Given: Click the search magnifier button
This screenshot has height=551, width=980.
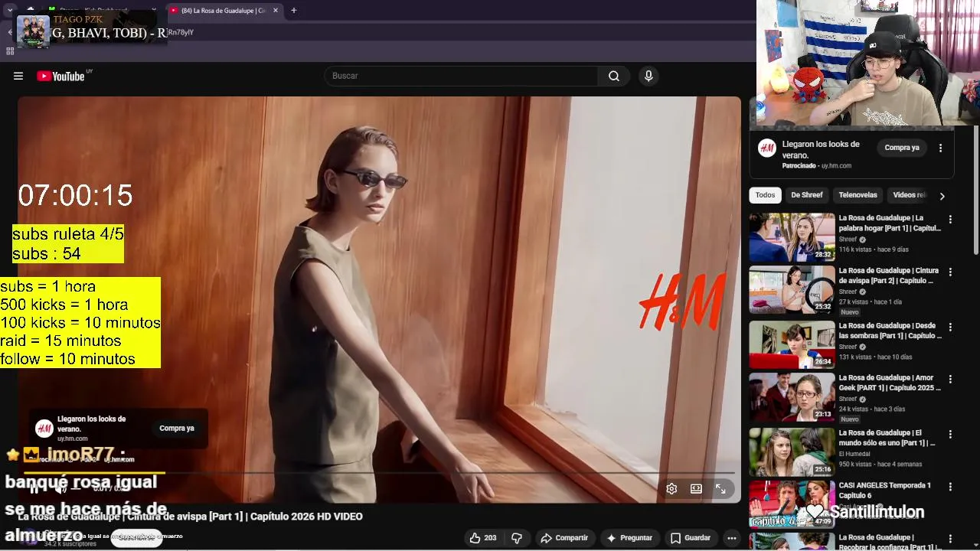Looking at the screenshot, I should tap(614, 76).
